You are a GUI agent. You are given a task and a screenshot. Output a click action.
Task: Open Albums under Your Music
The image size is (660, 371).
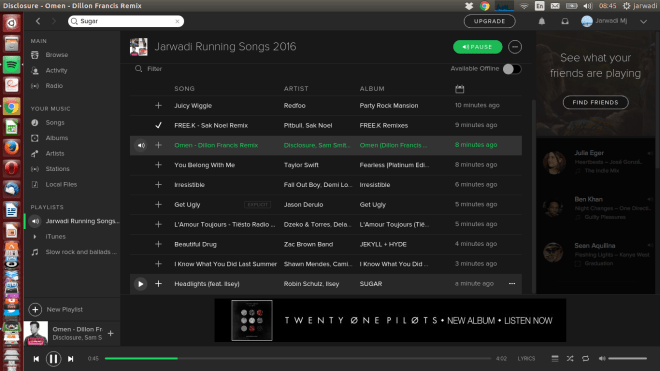pyautogui.click(x=57, y=138)
